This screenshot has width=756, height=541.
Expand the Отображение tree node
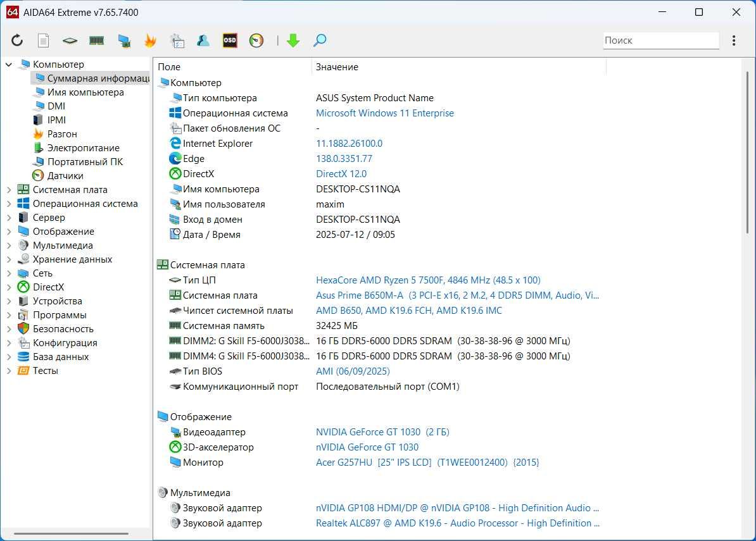[9, 232]
